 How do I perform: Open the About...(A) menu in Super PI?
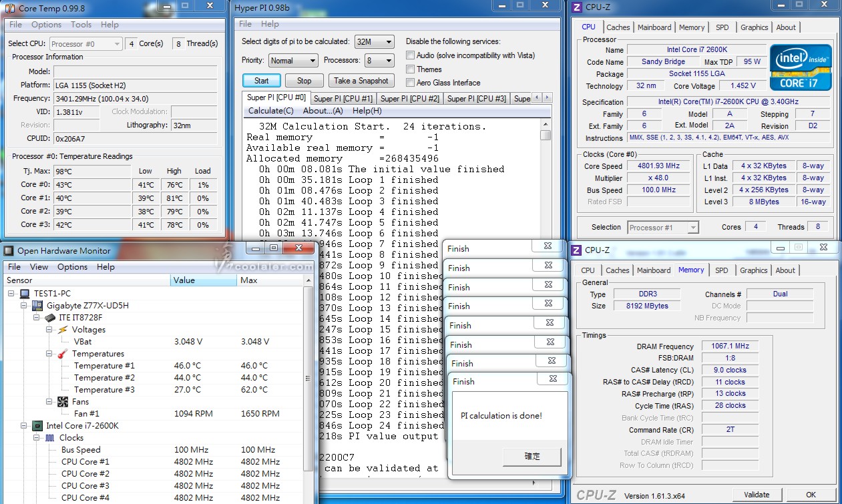323,111
